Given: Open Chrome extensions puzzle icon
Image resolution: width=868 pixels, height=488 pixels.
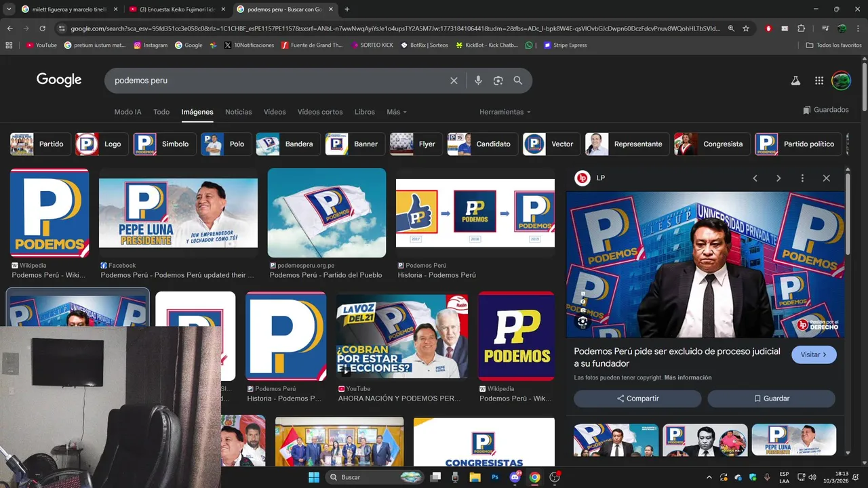Looking at the screenshot, I should (x=801, y=28).
